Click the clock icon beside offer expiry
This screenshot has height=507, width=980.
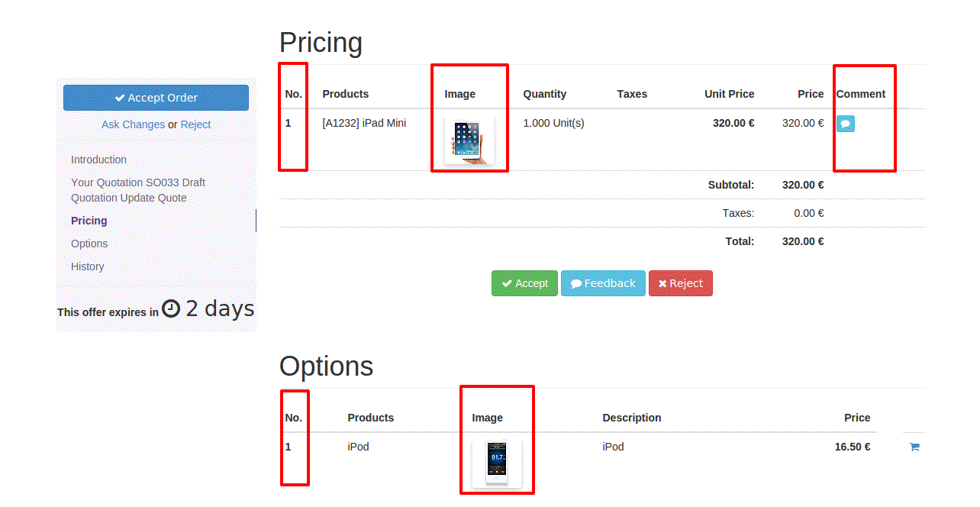(x=171, y=308)
